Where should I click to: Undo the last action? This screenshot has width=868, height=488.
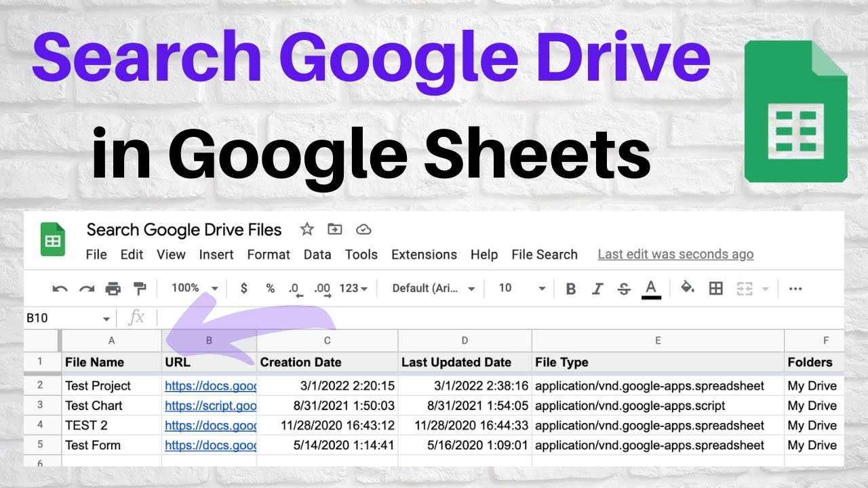point(60,289)
